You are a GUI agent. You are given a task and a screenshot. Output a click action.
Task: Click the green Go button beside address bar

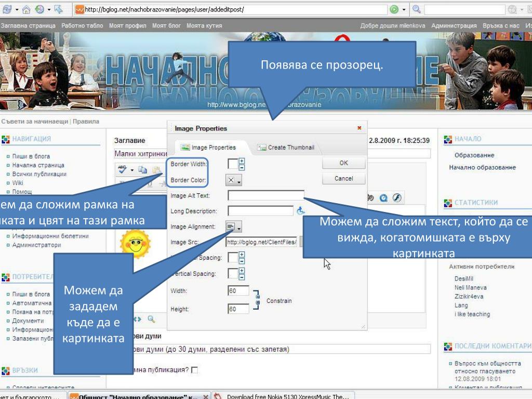point(394,9)
